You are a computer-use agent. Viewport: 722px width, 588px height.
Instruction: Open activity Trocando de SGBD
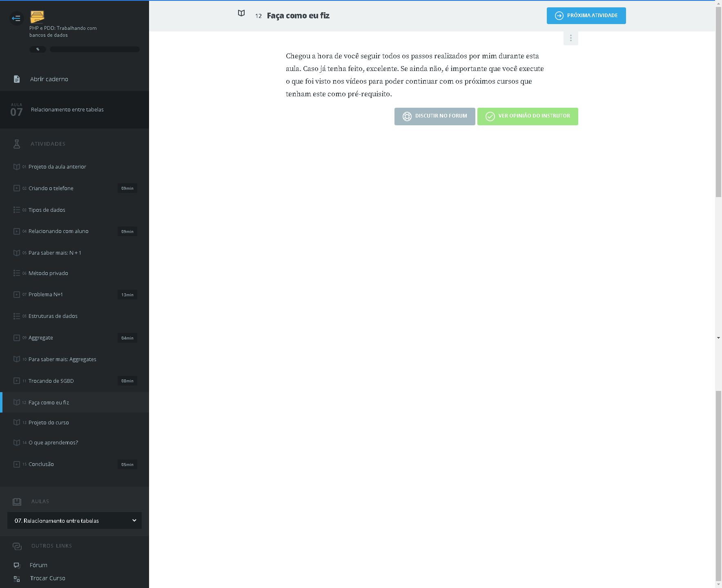pos(51,381)
